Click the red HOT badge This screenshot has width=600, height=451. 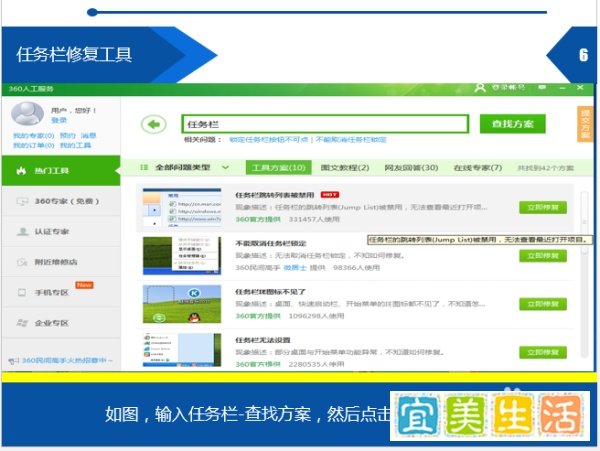[x=329, y=195]
